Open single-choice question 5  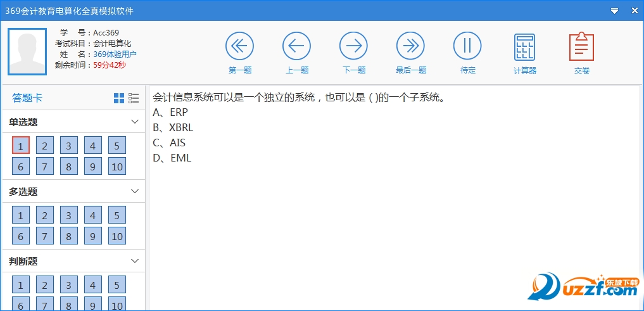(117, 146)
